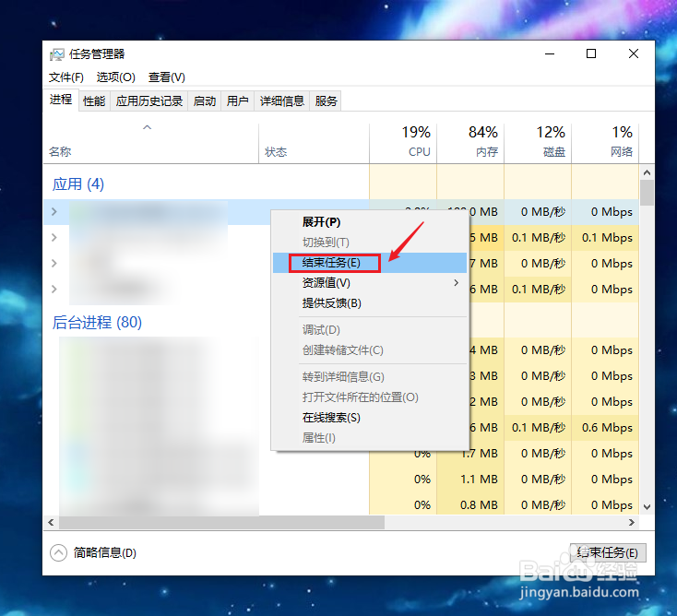
Task: Choose 切换到(T) in context menu
Action: [370, 243]
